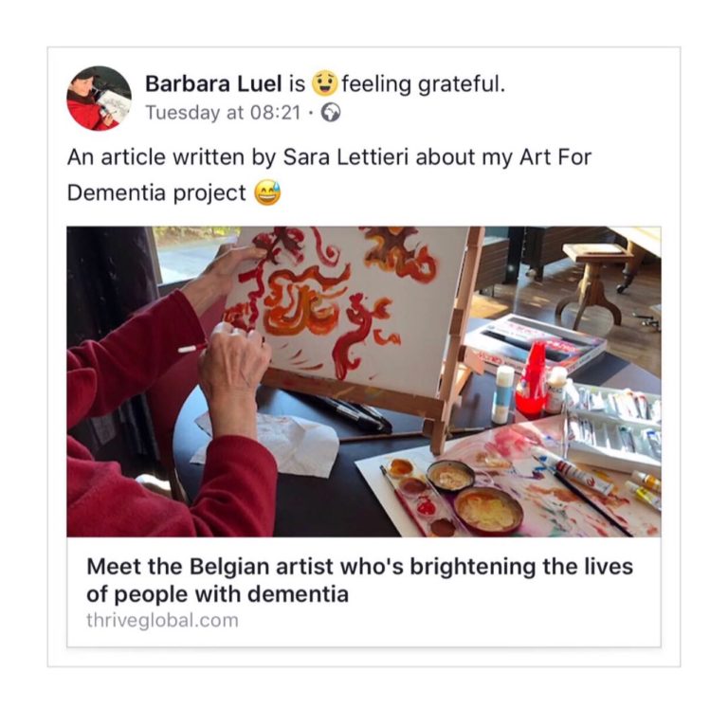Open the 'Meet the Belgian artist' headline
This screenshot has height=709, width=728.
coord(359,580)
